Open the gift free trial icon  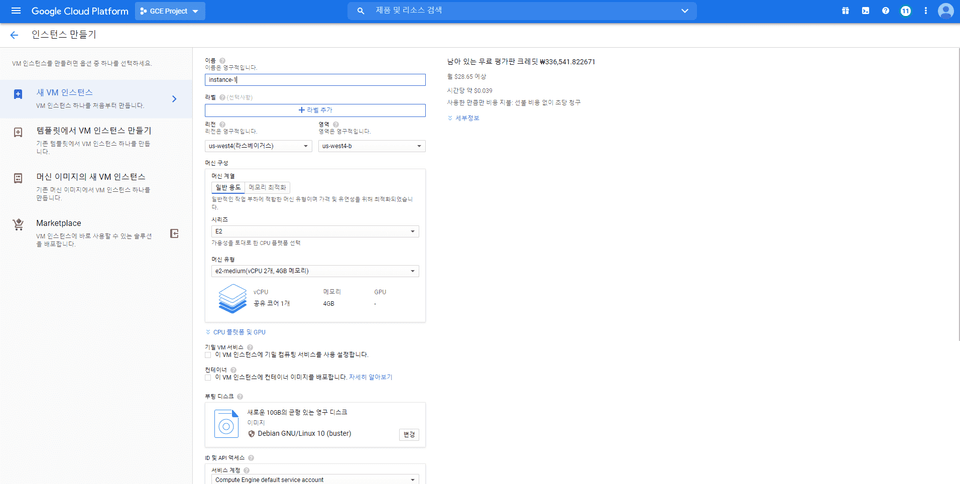tap(845, 11)
